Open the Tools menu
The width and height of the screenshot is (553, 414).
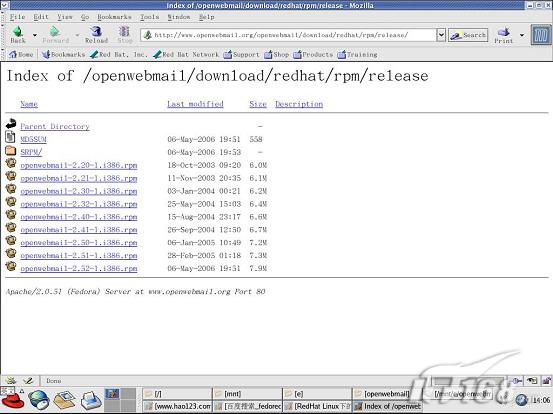pos(150,17)
